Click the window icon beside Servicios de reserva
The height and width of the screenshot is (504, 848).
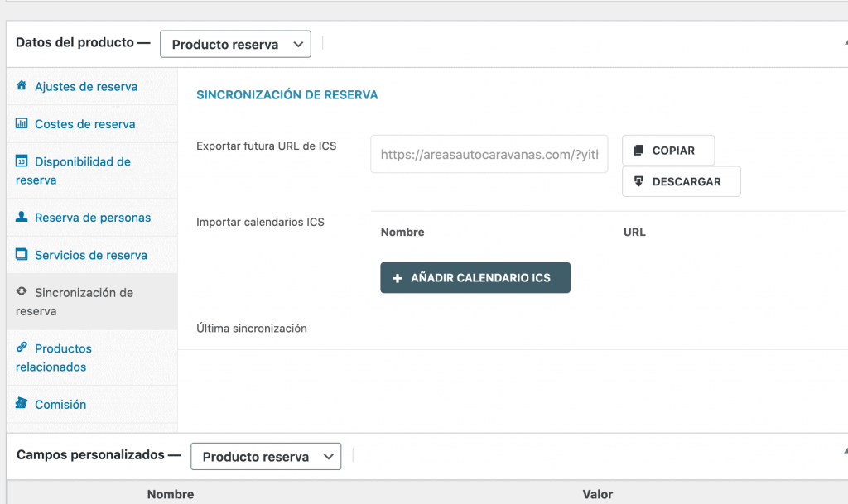pyautogui.click(x=22, y=254)
